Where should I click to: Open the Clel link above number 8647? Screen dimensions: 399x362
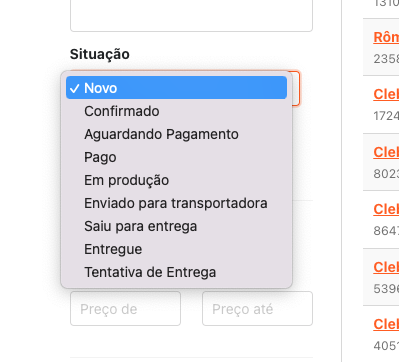(x=386, y=209)
